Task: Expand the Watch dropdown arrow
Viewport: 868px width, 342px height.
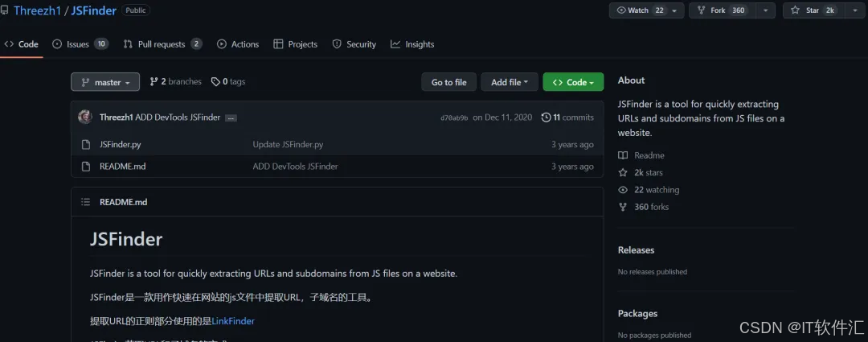Action: pyautogui.click(x=675, y=10)
